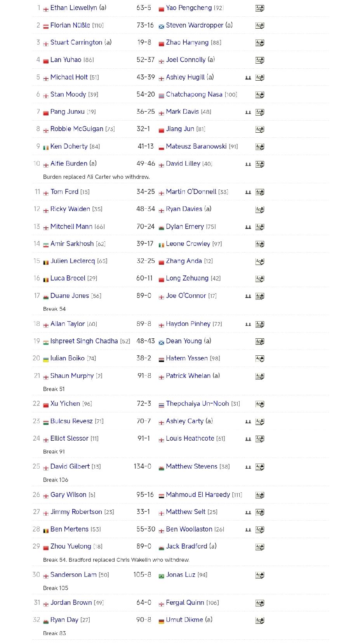
Task: Click head-to-head icon for Holt vs Hugill
Action: click(248, 78)
